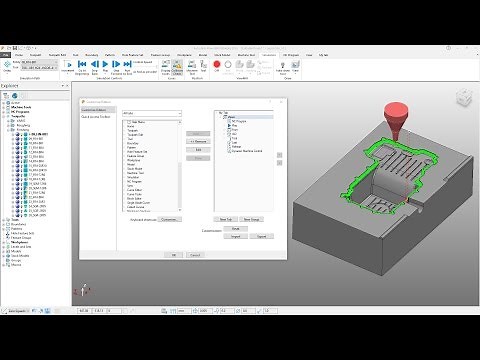
Task: Select Quick Access Toolbar in dialog sidebar
Action: (x=96, y=117)
